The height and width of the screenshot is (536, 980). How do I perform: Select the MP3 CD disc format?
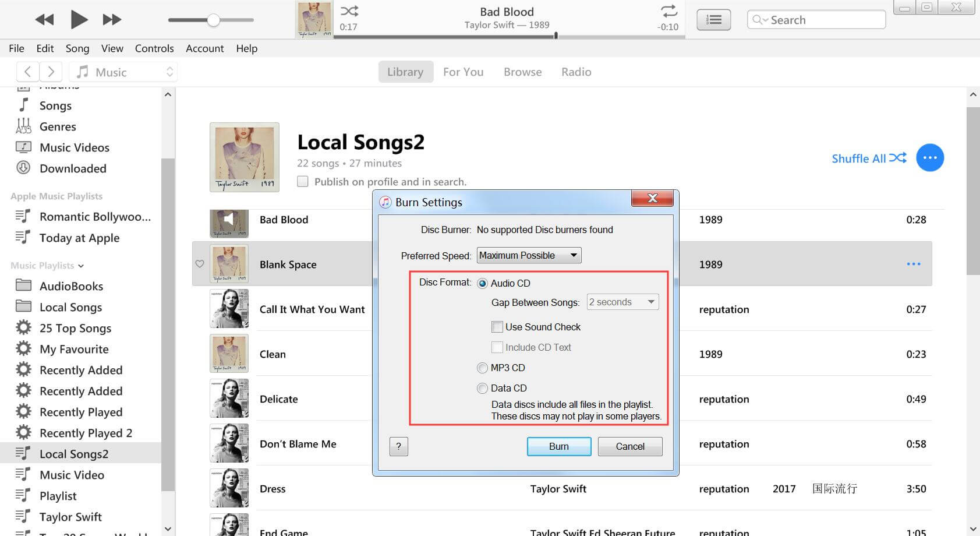pyautogui.click(x=482, y=368)
